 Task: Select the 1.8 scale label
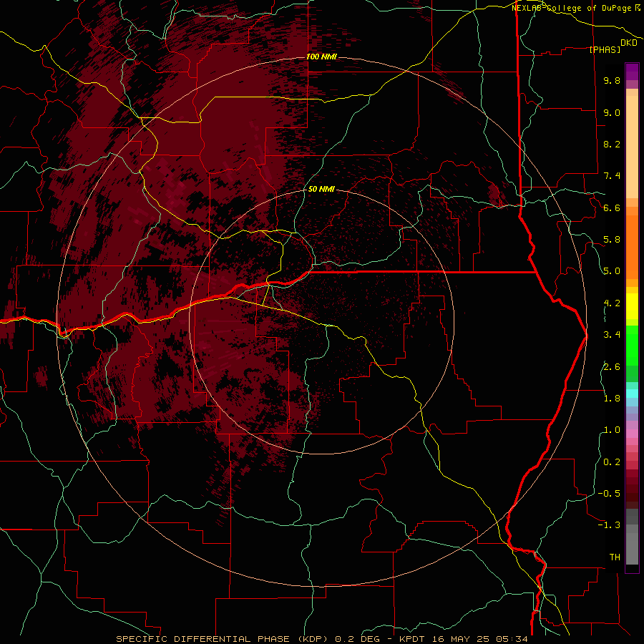[x=612, y=399]
